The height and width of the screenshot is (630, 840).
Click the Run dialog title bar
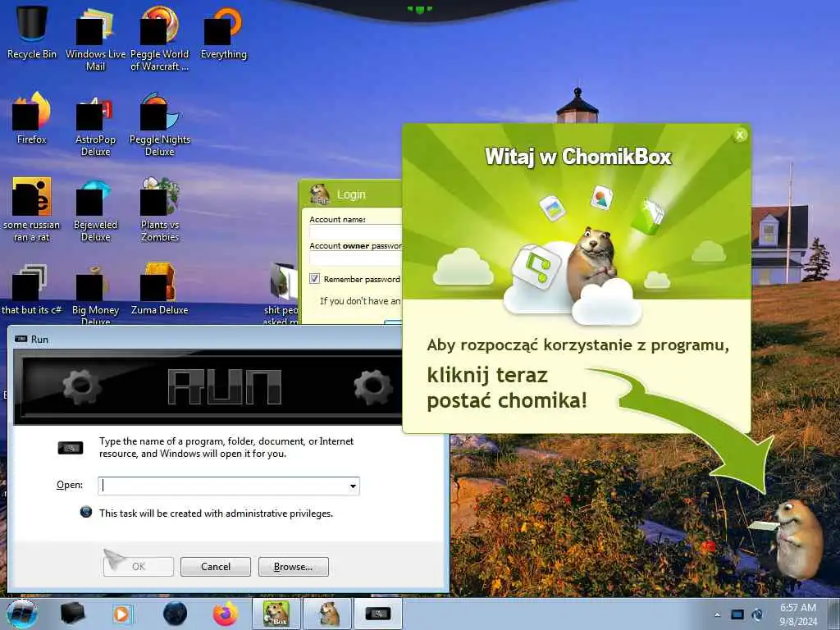click(206, 339)
